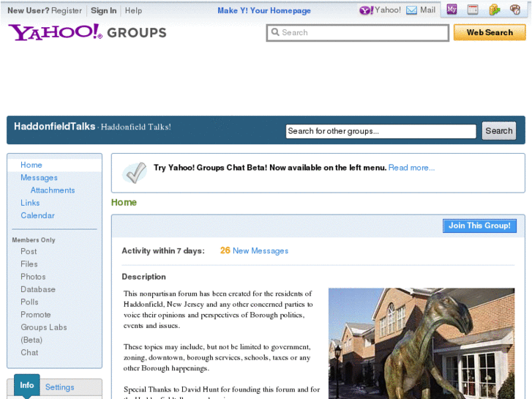The image size is (532, 399).
Task: Focus the web Search input field
Action: click(x=358, y=33)
